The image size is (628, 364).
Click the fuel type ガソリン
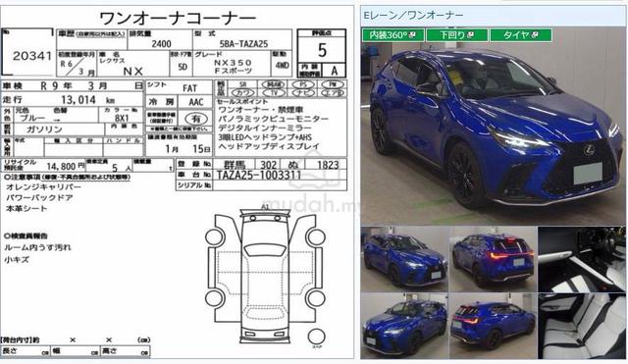[44, 130]
